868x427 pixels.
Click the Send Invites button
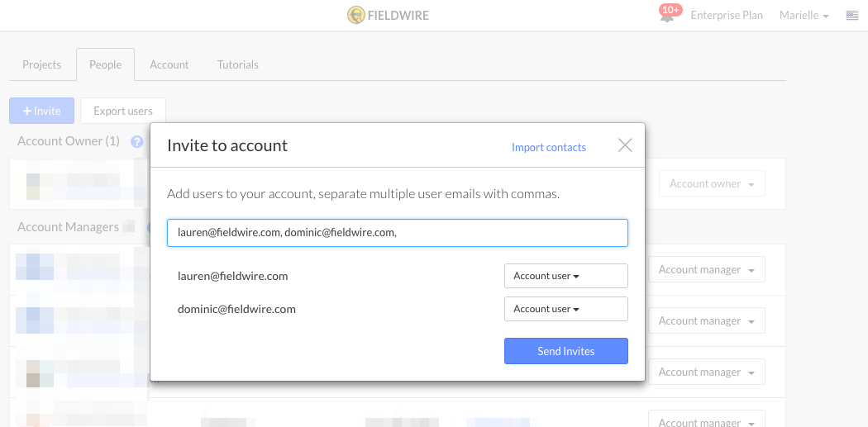(565, 351)
